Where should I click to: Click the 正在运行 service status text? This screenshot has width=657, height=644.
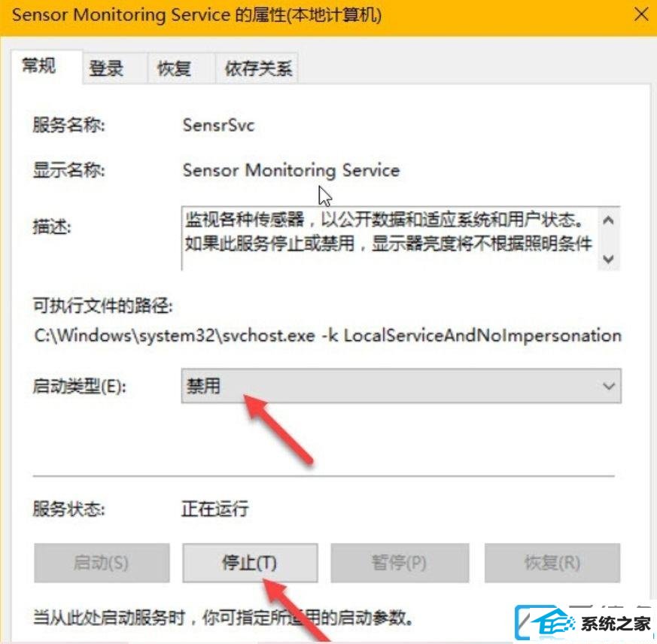tap(215, 509)
